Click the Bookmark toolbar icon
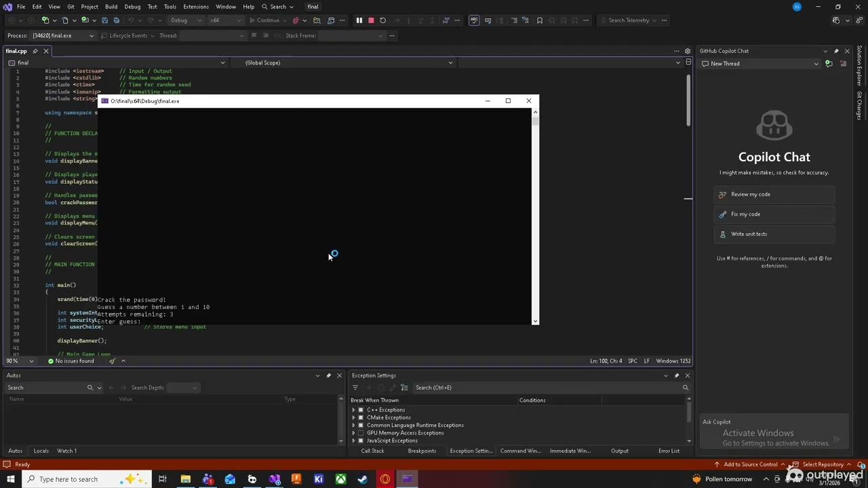The height and width of the screenshot is (488, 868). coord(540,20)
